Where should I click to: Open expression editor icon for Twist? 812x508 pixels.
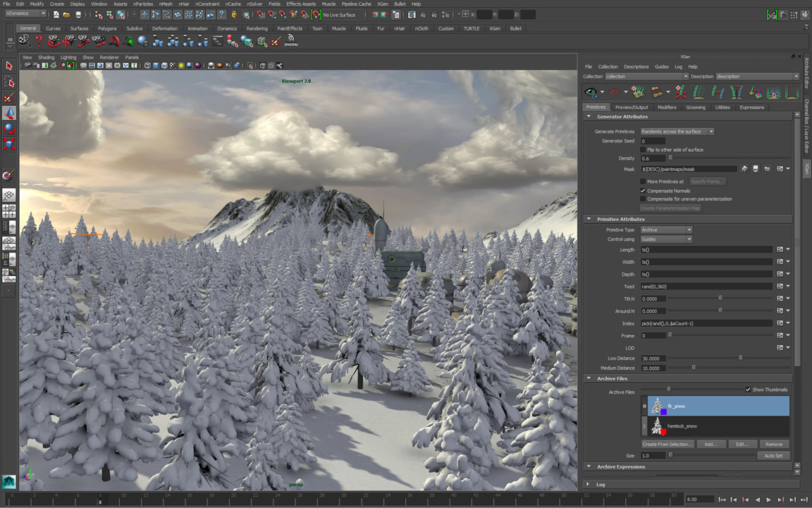(780, 286)
